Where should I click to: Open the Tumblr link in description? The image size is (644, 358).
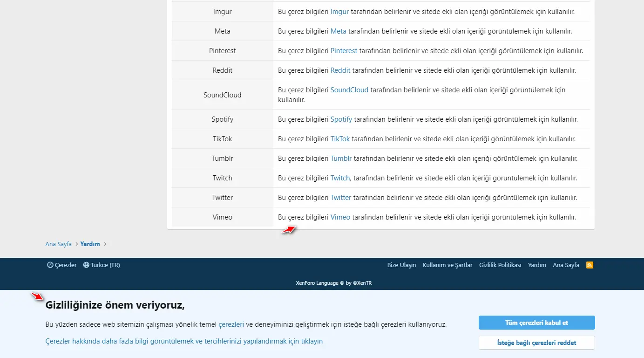pyautogui.click(x=341, y=158)
